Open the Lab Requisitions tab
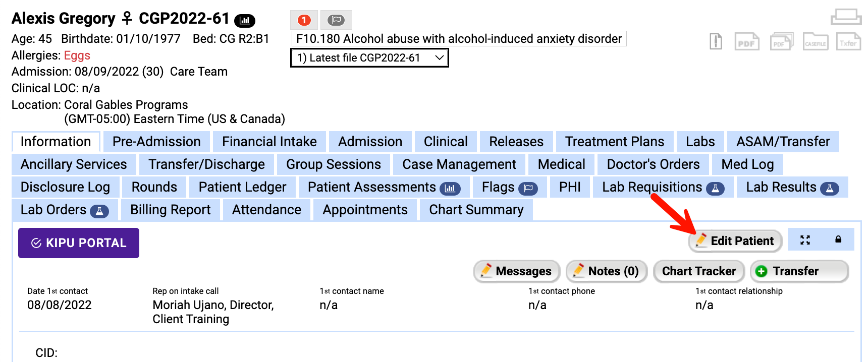868x362 pixels. (x=663, y=187)
